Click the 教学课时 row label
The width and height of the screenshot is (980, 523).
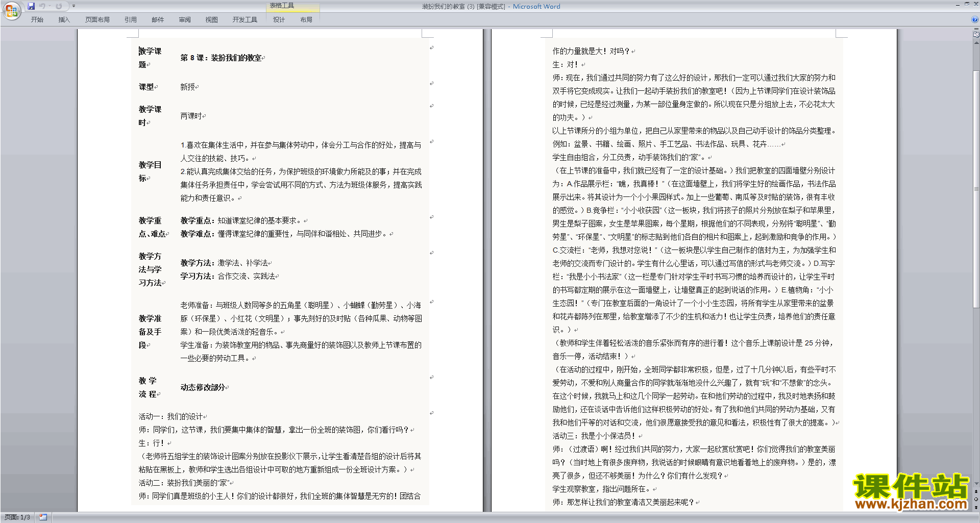pos(150,116)
